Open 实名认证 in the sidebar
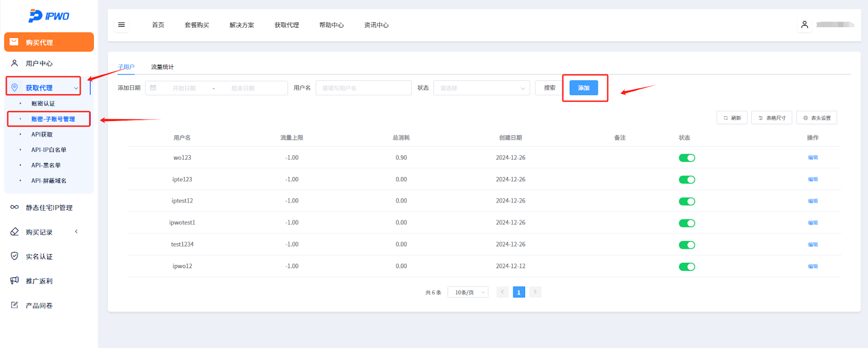 (39, 256)
